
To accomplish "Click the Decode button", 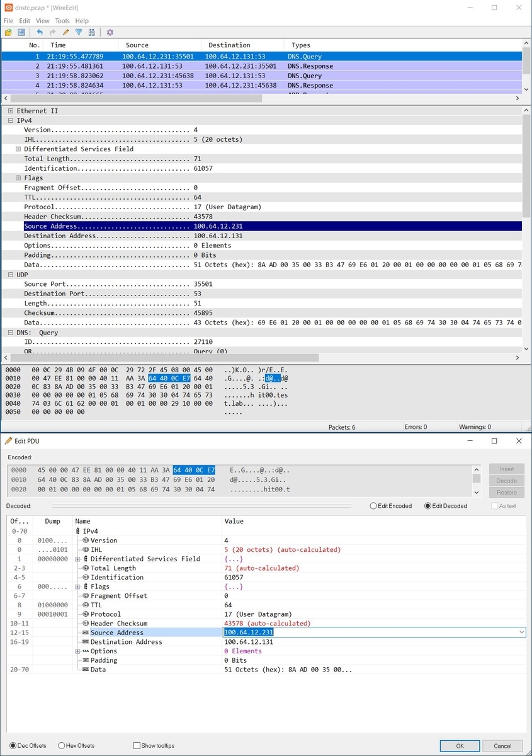I will click(507, 481).
